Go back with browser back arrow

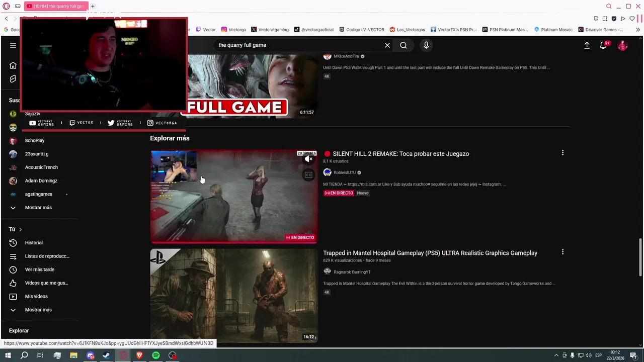(6, 19)
